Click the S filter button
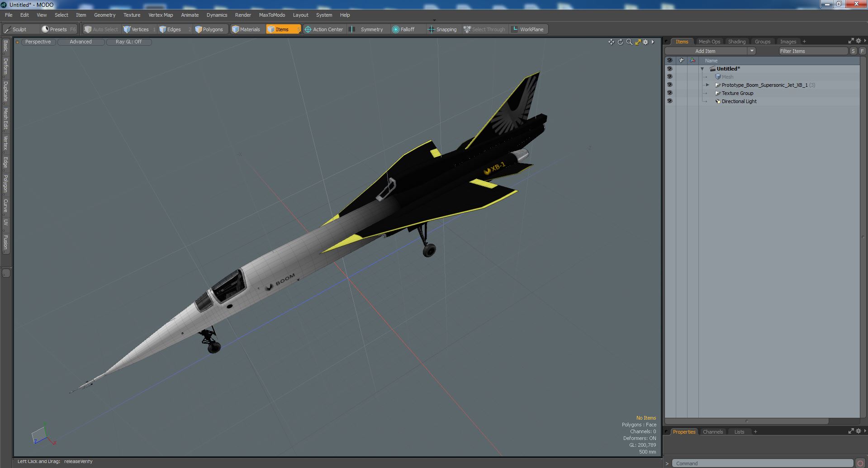Screen dimensions: 868x468 (853, 51)
